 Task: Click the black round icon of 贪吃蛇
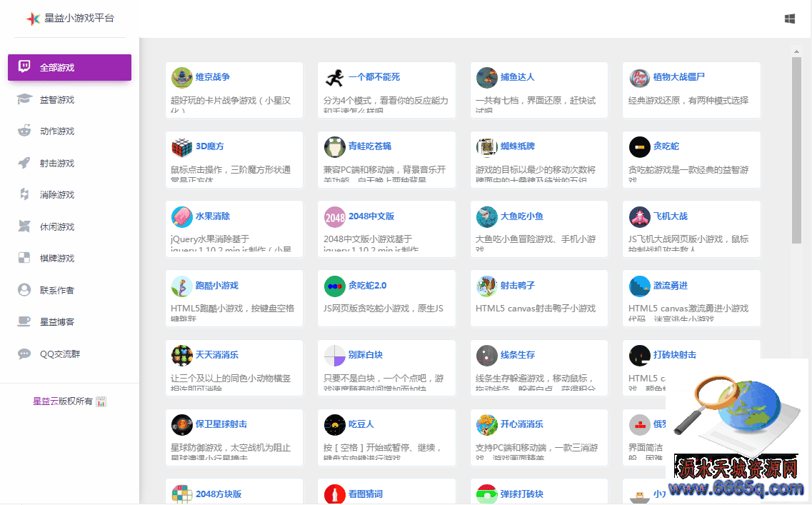[x=640, y=147]
